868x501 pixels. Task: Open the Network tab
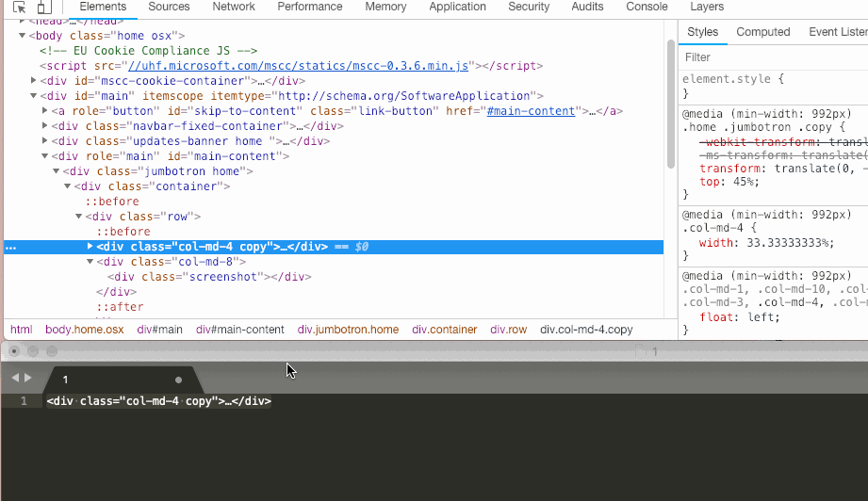[234, 7]
